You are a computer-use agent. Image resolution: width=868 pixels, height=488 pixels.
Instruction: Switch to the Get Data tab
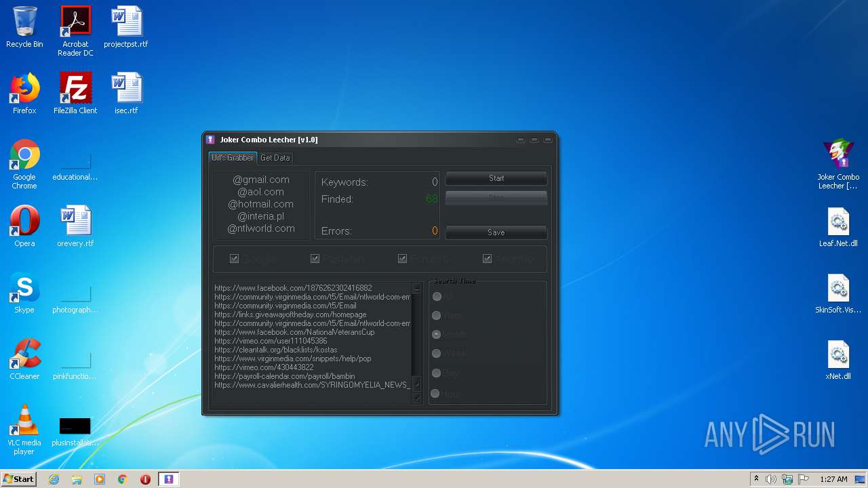coord(275,158)
